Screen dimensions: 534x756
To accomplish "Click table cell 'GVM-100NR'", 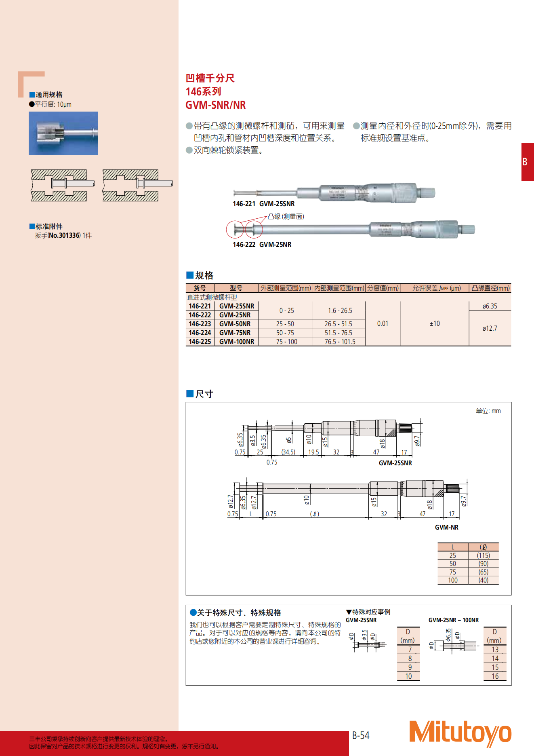I will 237,342.
